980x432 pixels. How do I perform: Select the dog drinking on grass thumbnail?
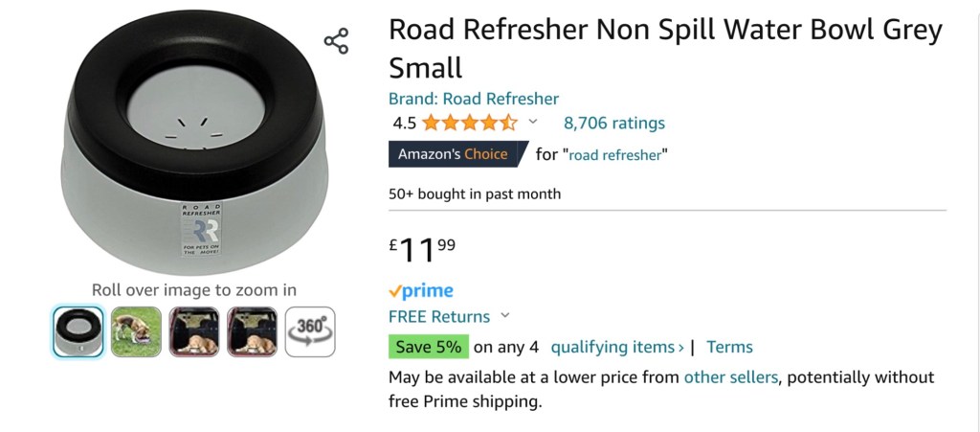click(136, 331)
